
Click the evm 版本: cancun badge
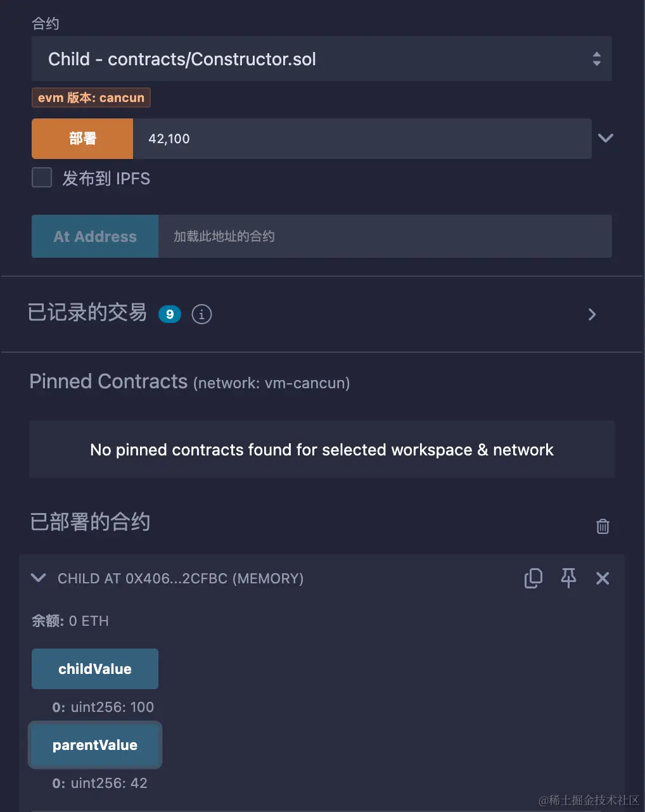pyautogui.click(x=91, y=98)
